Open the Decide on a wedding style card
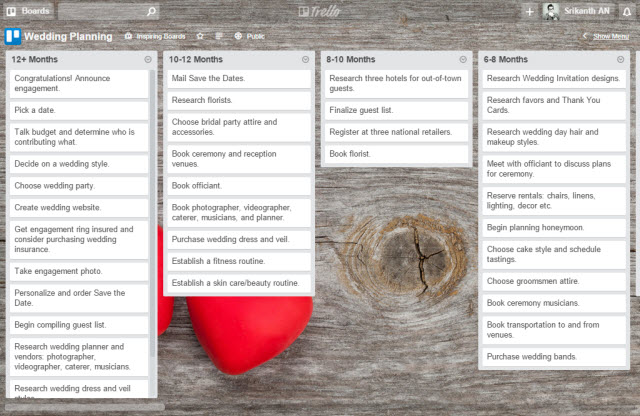Screen dimensions: 640x416 79,164
